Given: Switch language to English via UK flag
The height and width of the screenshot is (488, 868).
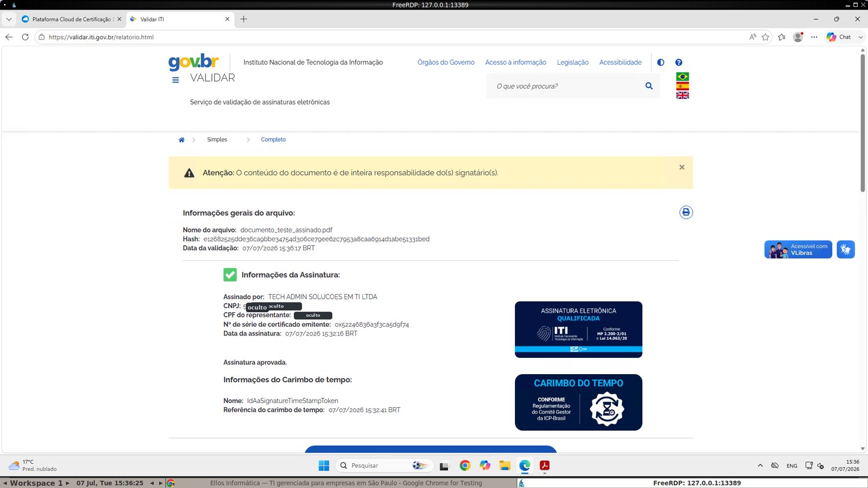Looking at the screenshot, I should coord(682,95).
